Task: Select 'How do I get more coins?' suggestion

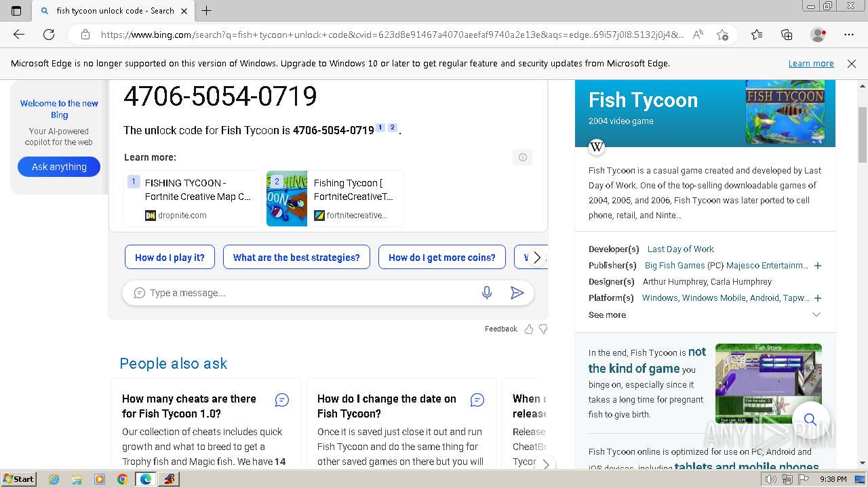Action: tap(442, 258)
